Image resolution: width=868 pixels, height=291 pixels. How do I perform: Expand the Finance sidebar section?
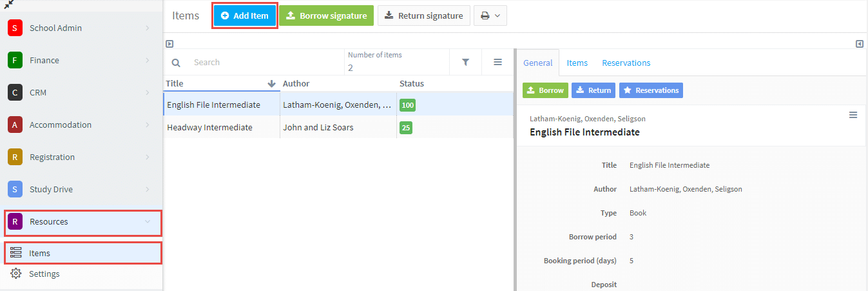coord(82,60)
